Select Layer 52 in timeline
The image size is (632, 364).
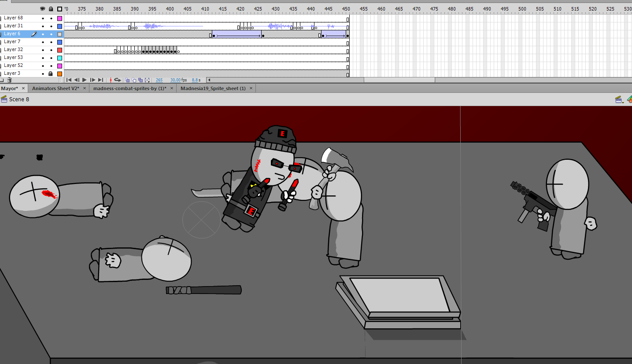(13, 66)
